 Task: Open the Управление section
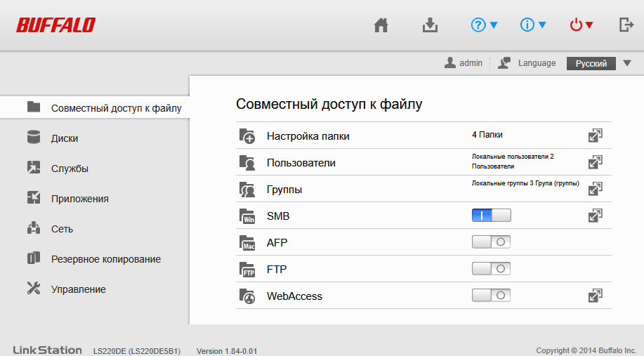coord(79,289)
